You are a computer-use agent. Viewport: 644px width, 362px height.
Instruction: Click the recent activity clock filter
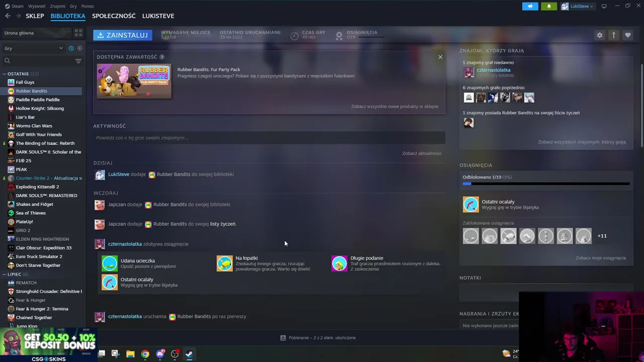tap(71, 48)
